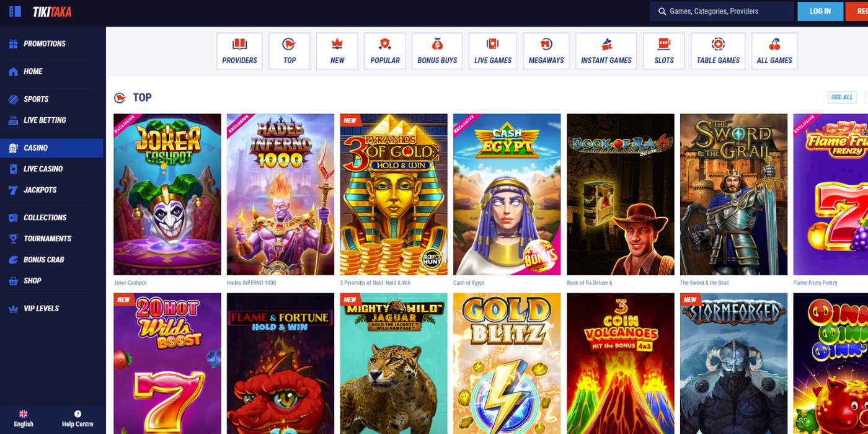Click the UK flag language icon
The width and height of the screenshot is (868, 434).
click(24, 414)
